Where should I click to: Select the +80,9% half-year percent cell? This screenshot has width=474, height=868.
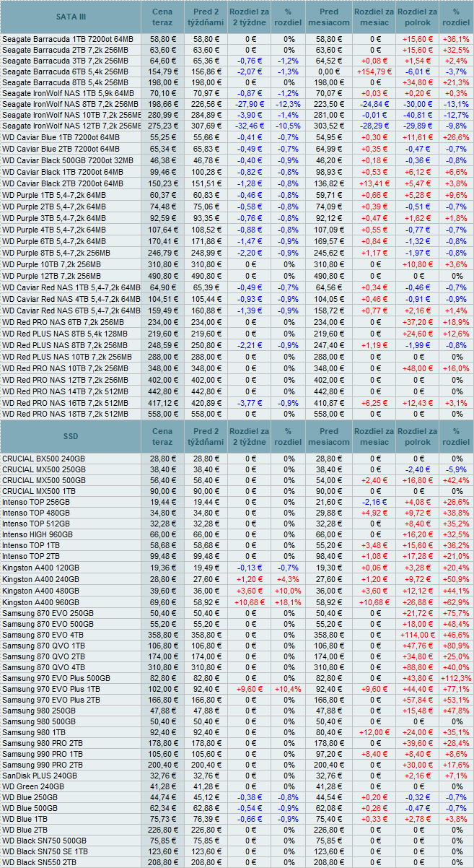[457, 645]
